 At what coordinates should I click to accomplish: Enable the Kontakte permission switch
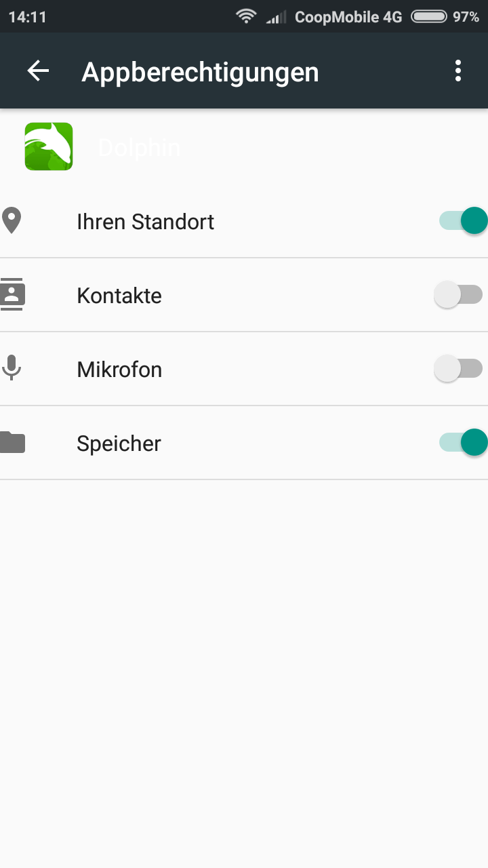click(x=458, y=295)
